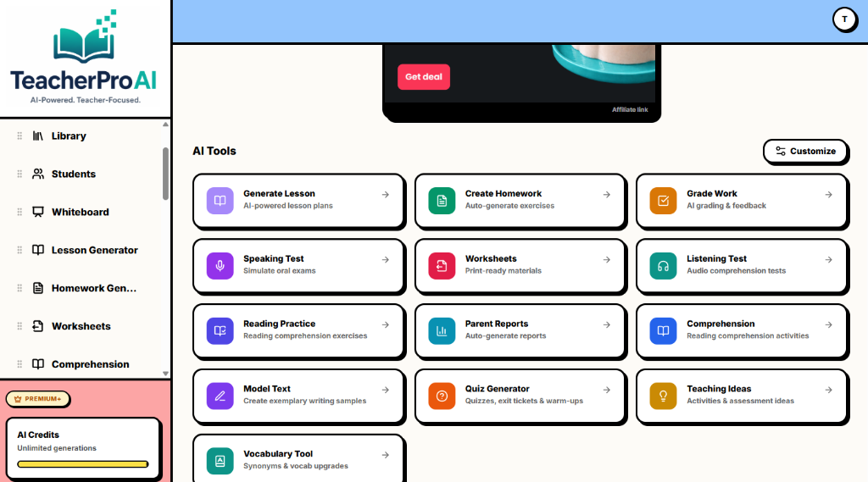Click the "Unlimited generations" text
868x482 pixels.
click(x=57, y=448)
